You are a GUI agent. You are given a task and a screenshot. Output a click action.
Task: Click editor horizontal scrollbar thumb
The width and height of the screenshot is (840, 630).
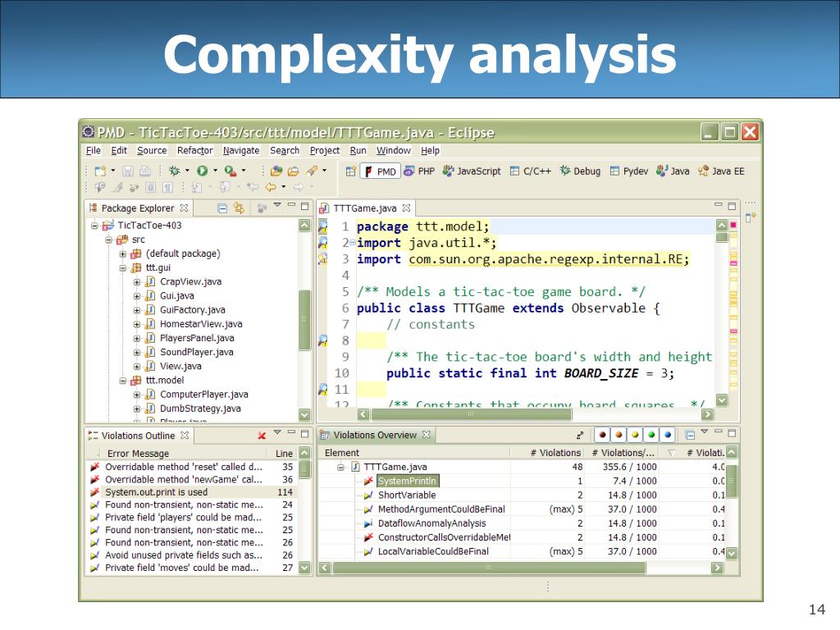472,414
